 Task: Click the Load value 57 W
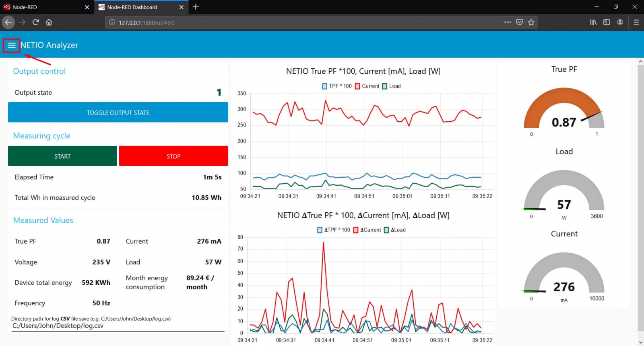point(213,262)
